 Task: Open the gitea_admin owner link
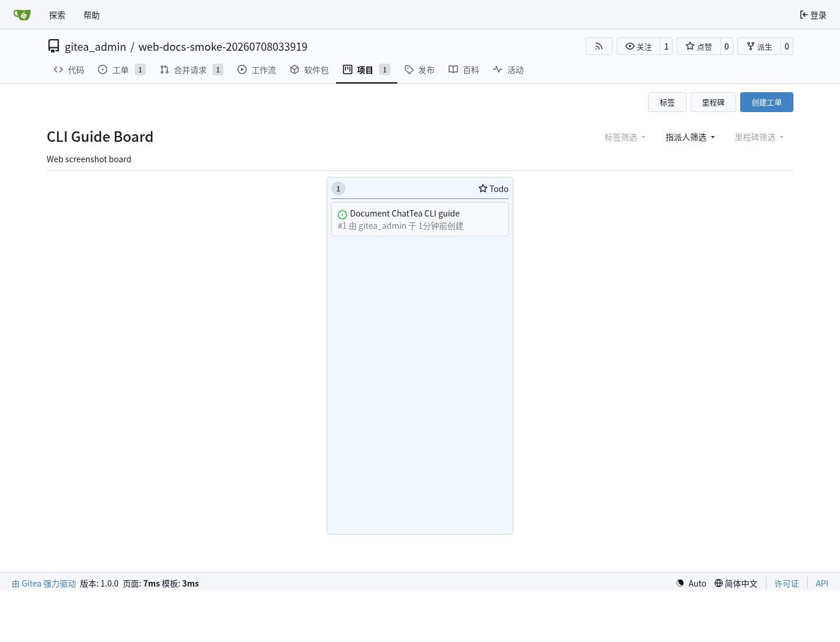pyautogui.click(x=95, y=47)
